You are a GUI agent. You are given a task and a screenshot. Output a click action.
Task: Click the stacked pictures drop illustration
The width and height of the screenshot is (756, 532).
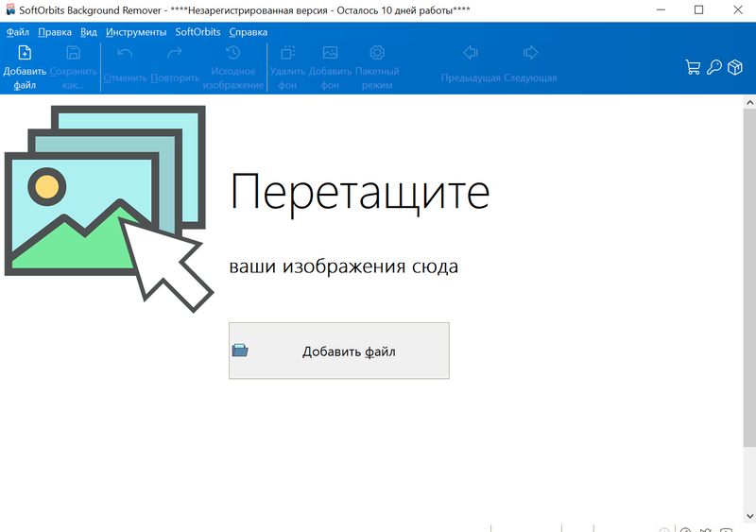(109, 209)
